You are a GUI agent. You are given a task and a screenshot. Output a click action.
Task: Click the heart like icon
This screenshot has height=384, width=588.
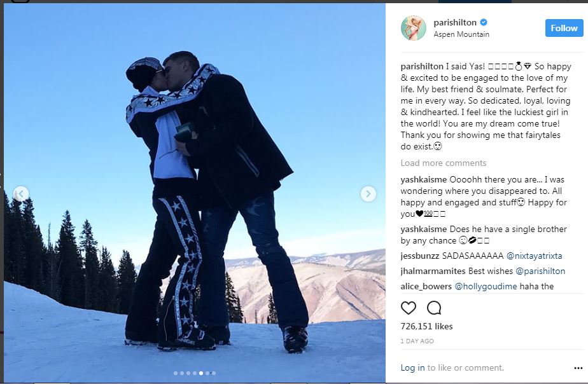click(x=409, y=308)
